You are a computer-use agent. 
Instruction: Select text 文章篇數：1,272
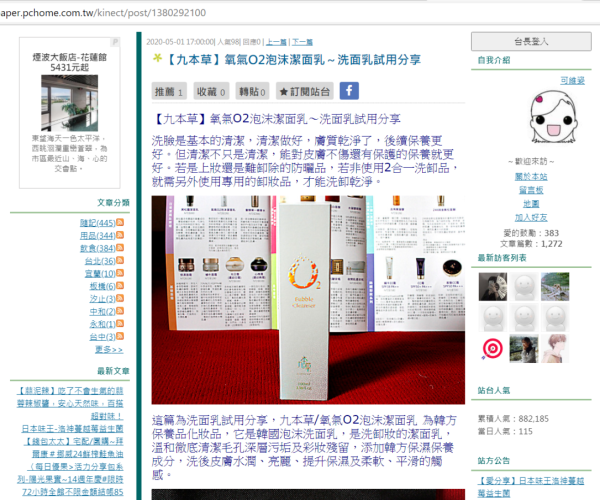tap(531, 244)
